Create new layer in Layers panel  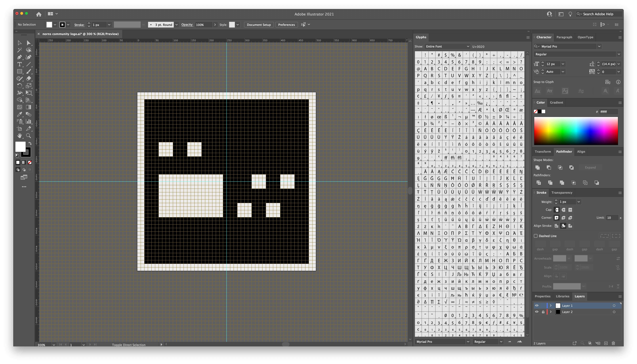point(606,343)
